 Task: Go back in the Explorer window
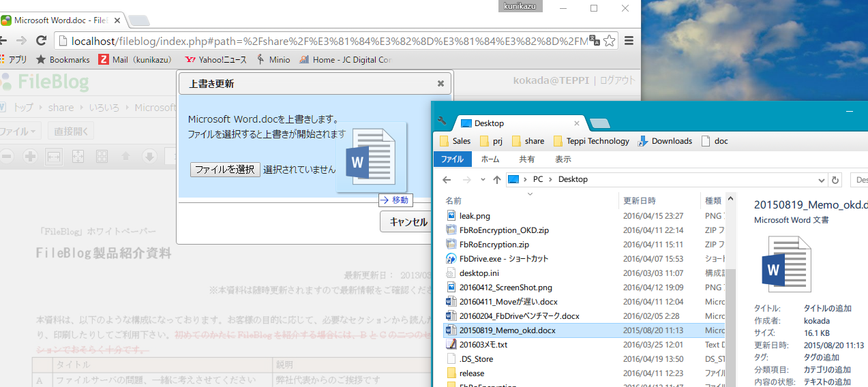tap(447, 179)
